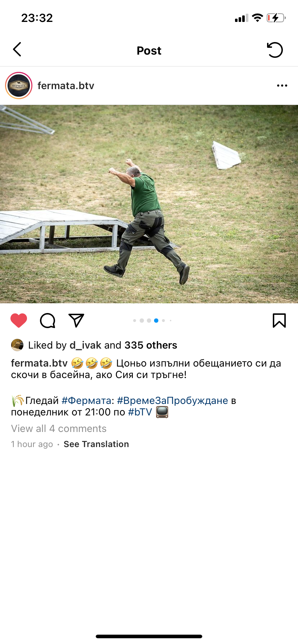Unlike the post with red heart

click(19, 321)
